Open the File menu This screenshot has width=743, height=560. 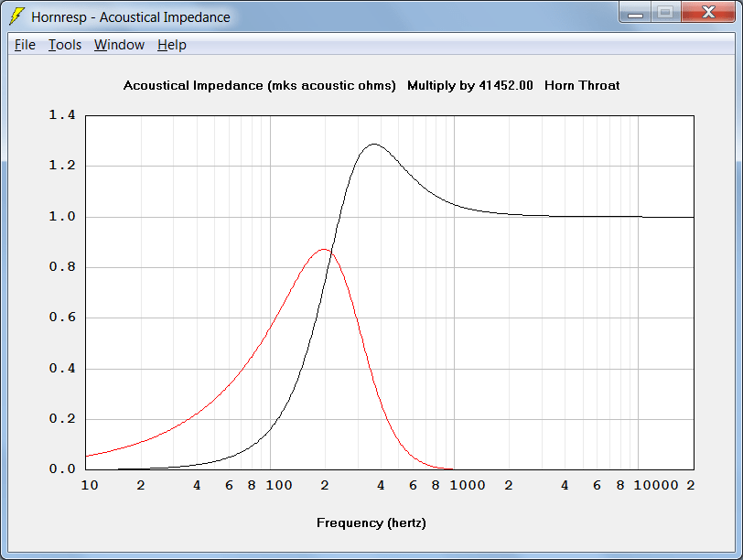tap(25, 45)
